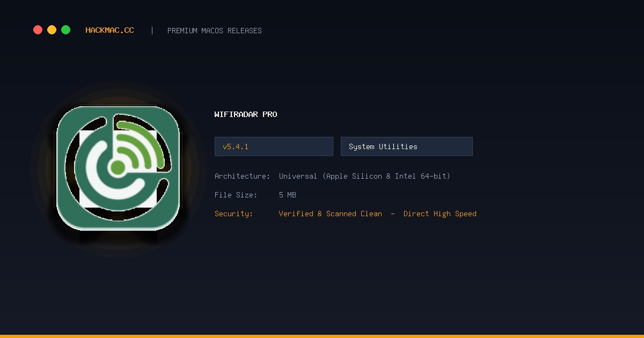
Task: Click the Security label
Action: (233, 214)
